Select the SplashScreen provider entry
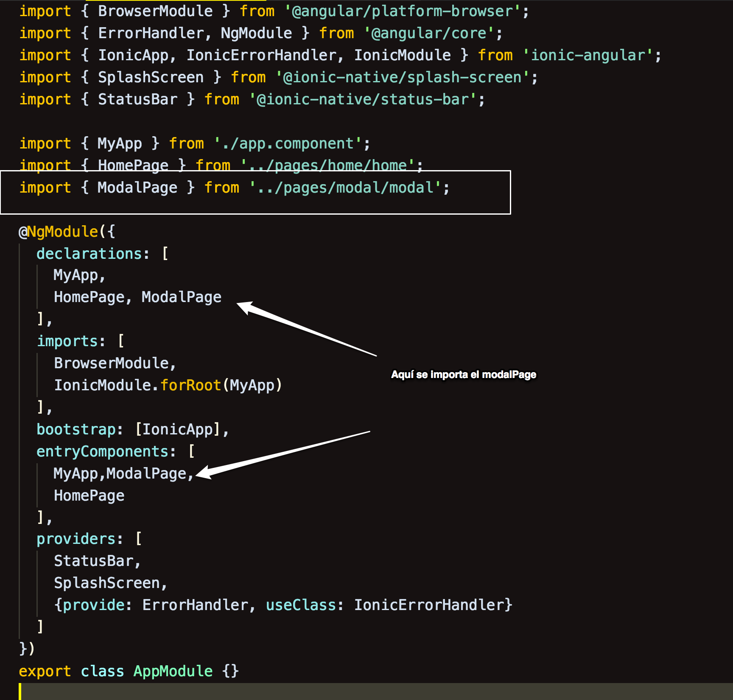 coord(109,582)
